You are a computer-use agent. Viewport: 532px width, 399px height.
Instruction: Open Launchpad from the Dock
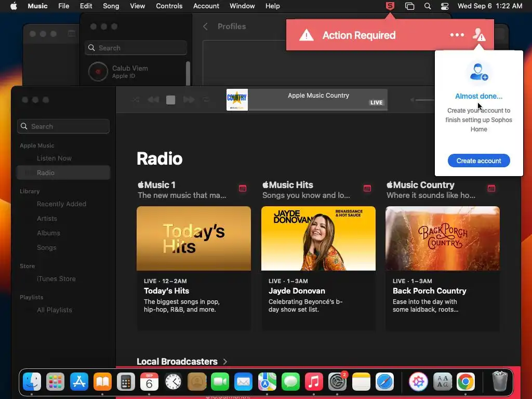[x=55, y=382]
